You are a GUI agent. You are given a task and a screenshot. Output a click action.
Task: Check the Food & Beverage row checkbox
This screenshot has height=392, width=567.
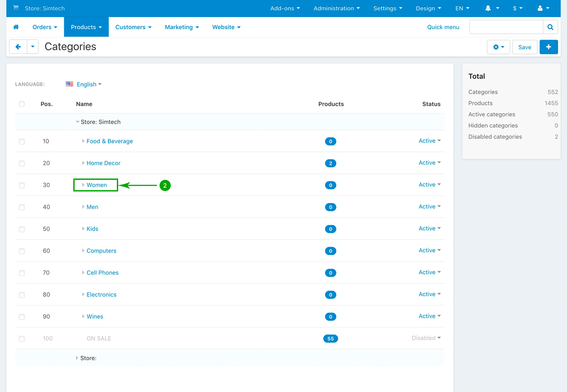click(x=22, y=141)
